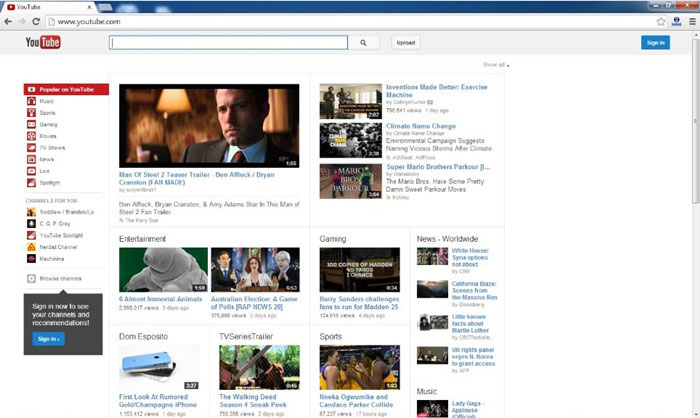Image resolution: width=700 pixels, height=418 pixels.
Task: Open a new browser tab
Action: (x=105, y=7)
